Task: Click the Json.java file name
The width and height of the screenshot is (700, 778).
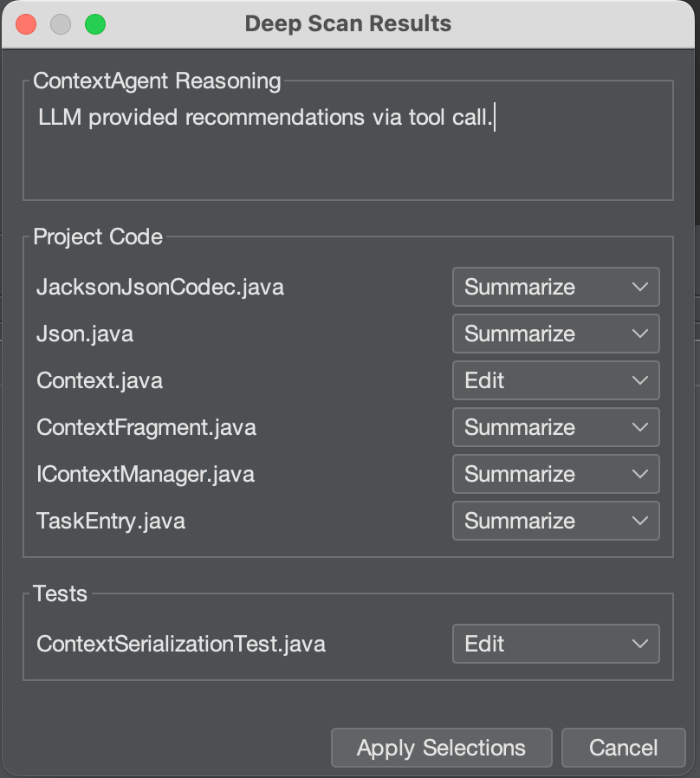Action: (x=85, y=334)
